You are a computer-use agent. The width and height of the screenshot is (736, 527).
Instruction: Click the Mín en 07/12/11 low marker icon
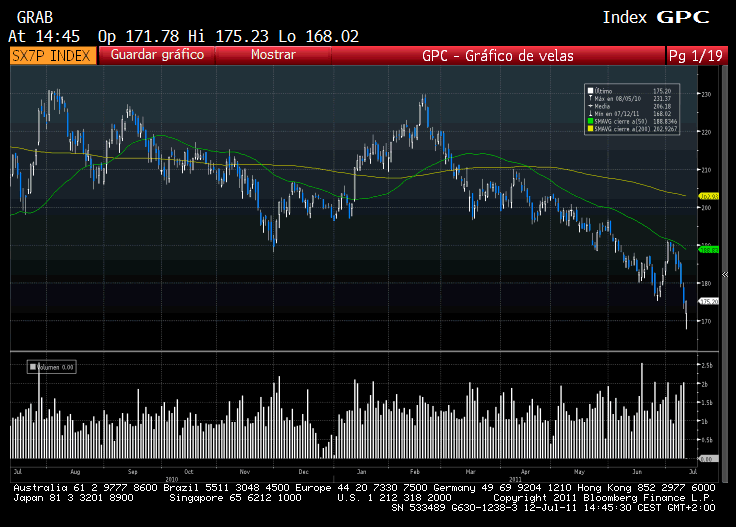pos(590,114)
